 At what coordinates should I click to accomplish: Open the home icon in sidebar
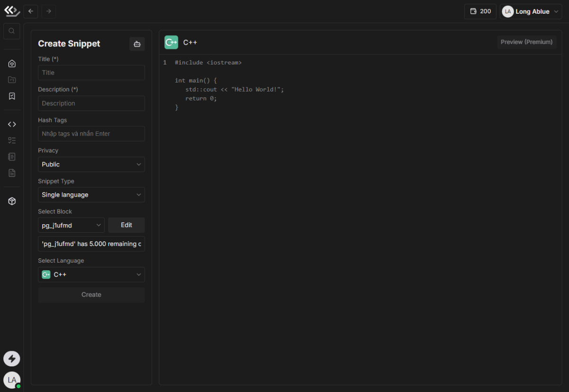click(12, 64)
